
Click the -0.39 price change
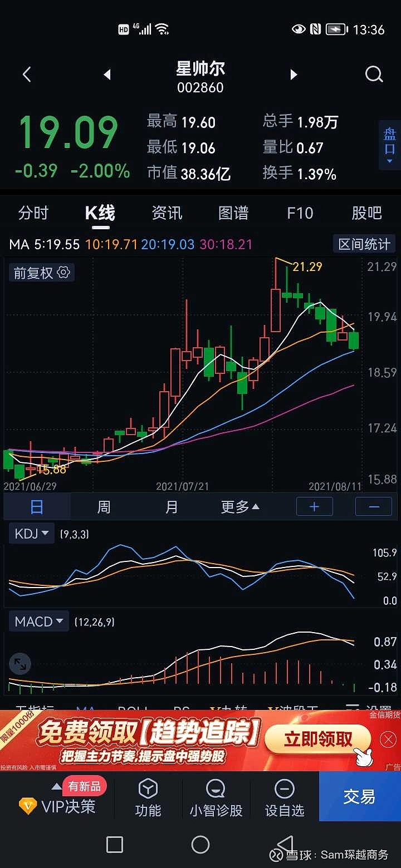tap(36, 170)
